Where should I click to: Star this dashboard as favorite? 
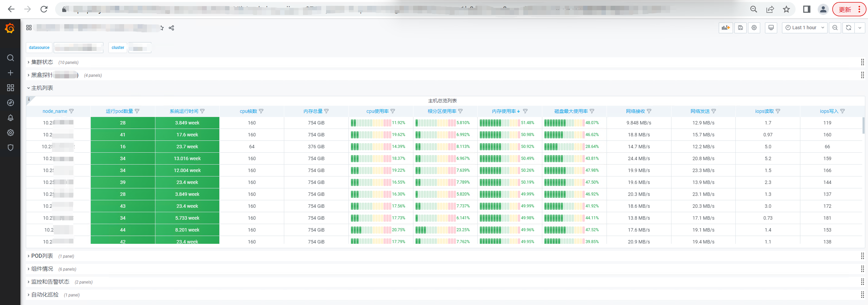162,28
